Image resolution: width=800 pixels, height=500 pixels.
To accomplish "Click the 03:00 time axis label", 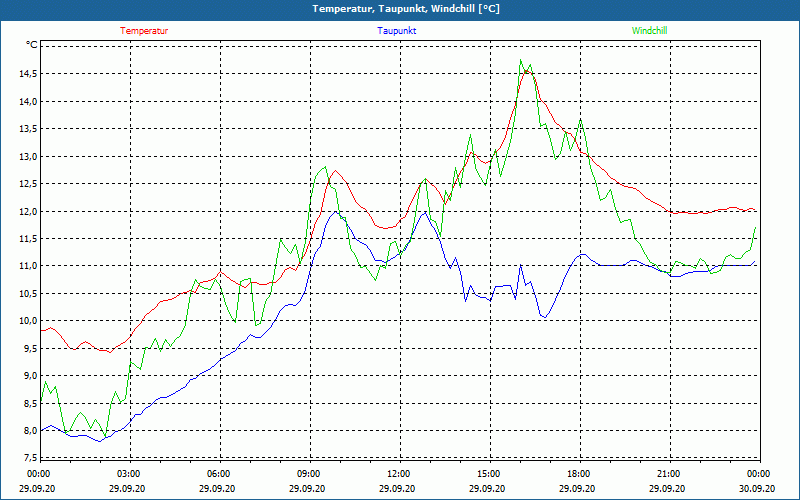I will pos(128,474).
